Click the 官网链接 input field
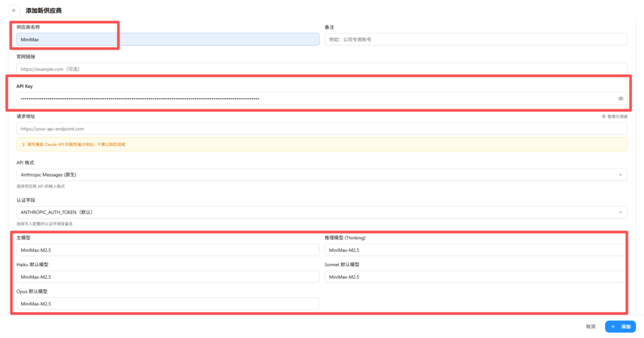 click(321, 68)
